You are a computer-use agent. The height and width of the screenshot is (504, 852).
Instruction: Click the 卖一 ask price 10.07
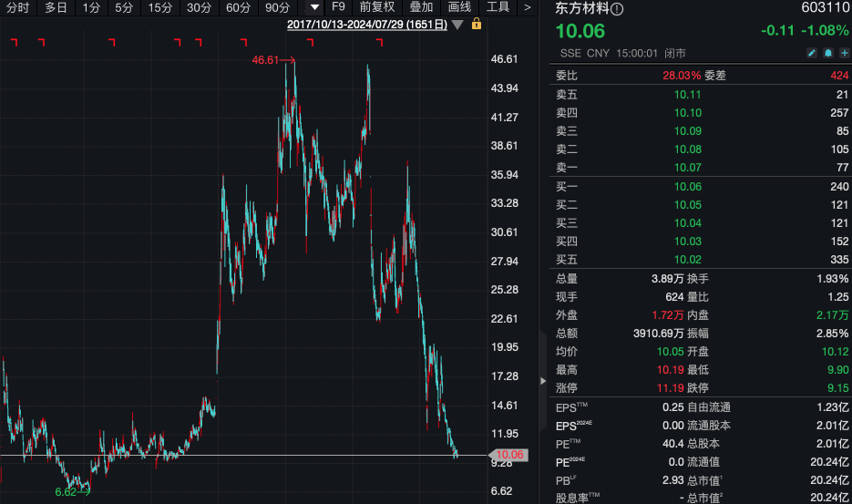point(687,168)
